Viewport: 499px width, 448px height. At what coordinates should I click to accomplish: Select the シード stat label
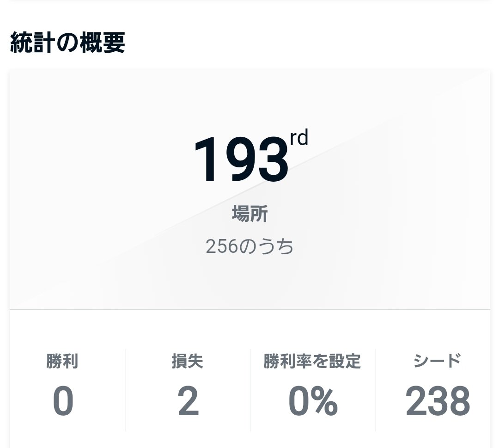coord(437,360)
